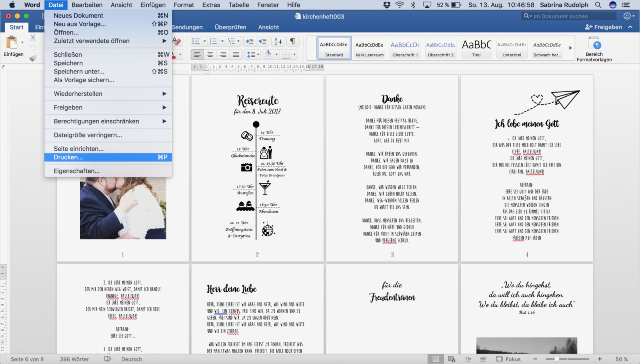Apply the Überschrift 1 style
The height and width of the screenshot is (364, 640).
[405, 48]
